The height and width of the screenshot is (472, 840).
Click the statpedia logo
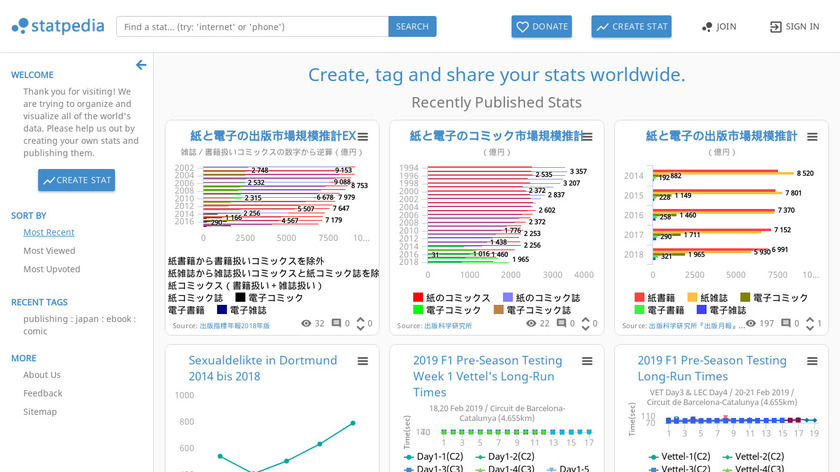[x=56, y=25]
